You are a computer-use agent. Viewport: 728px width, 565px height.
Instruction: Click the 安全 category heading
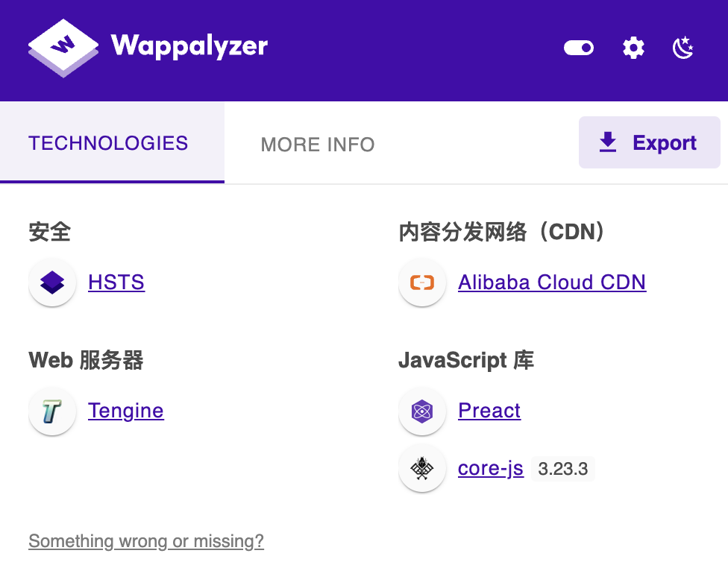[50, 232]
